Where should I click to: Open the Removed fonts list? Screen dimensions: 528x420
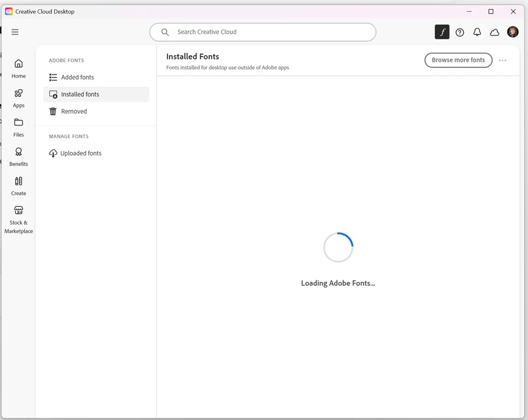tap(96, 111)
